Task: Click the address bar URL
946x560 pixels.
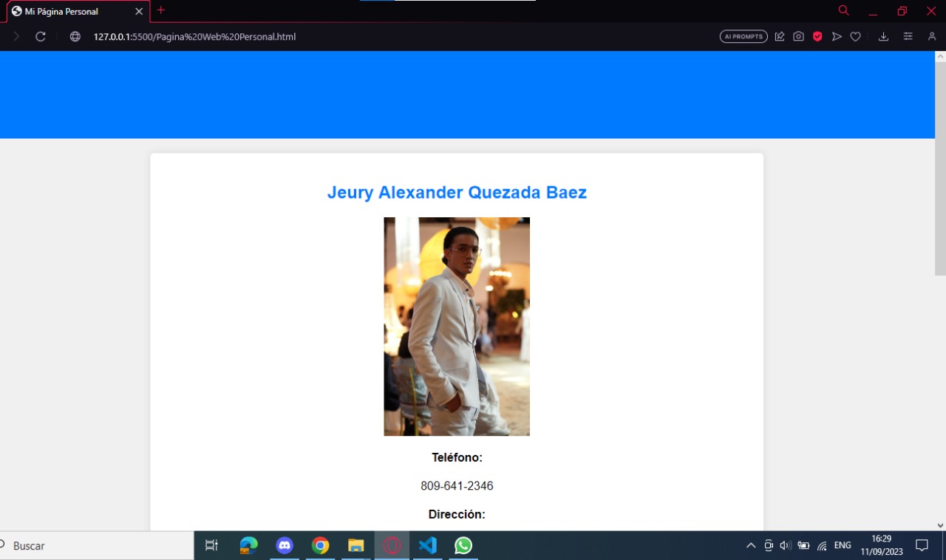Action: pyautogui.click(x=194, y=36)
